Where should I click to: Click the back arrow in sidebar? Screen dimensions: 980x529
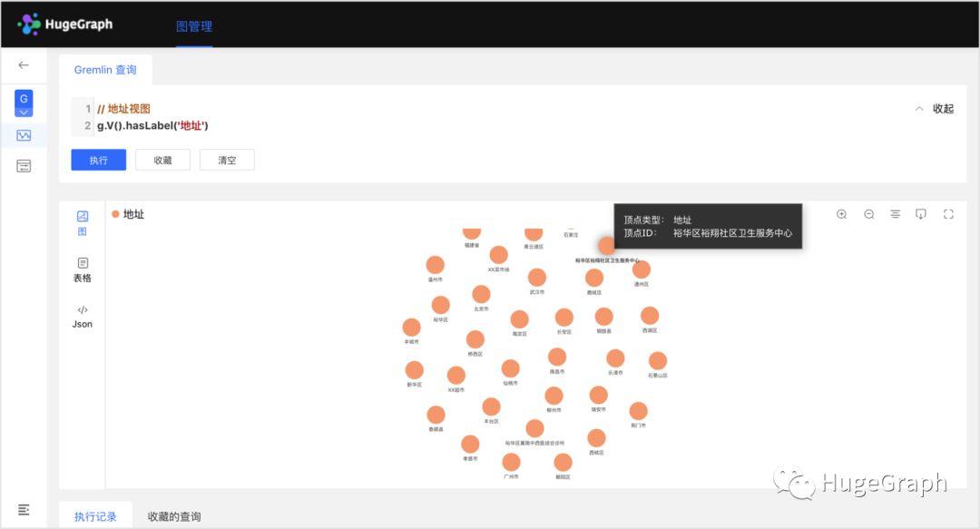24,65
